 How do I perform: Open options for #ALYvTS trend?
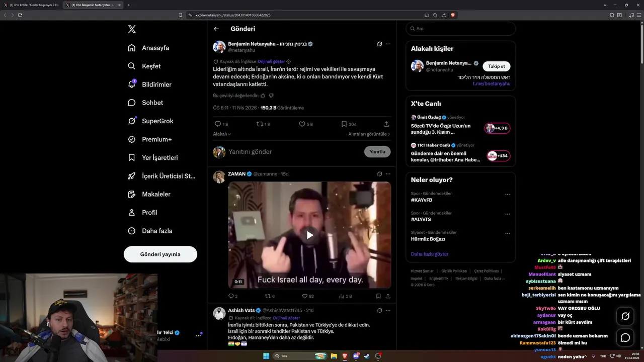[x=507, y=214]
